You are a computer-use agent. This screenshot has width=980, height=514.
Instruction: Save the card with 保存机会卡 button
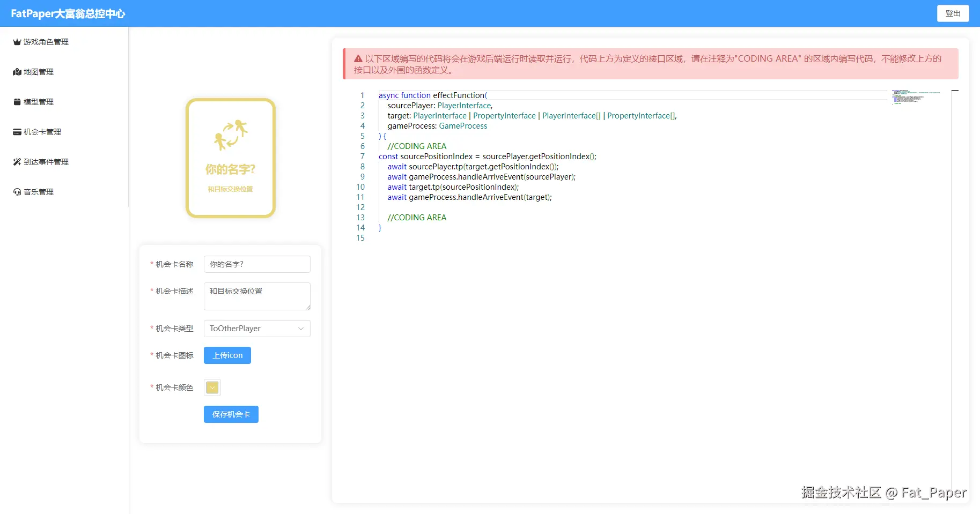tap(231, 414)
